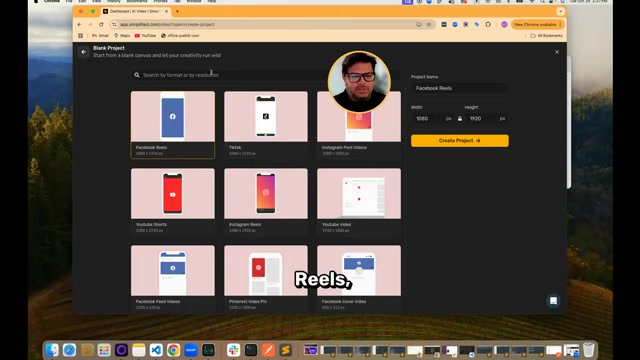Choose the Tiktok video format
The height and width of the screenshot is (360, 640).
(266, 124)
